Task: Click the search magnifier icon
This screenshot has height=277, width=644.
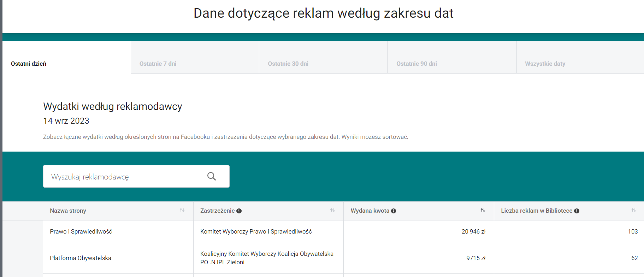Action: [x=211, y=176]
